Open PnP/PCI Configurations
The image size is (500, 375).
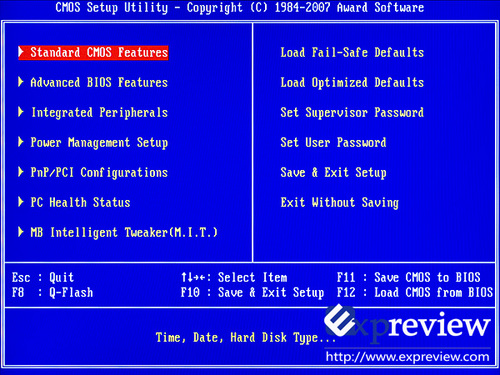tap(99, 173)
